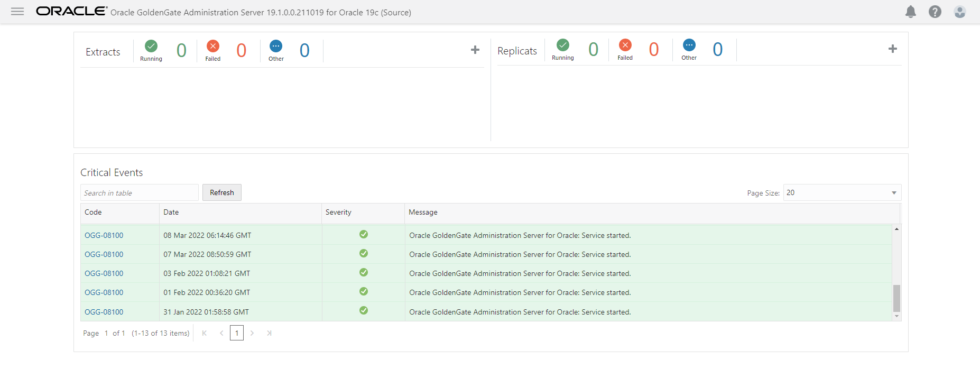This screenshot has width=980, height=369.
Task: Add a new Replicat with plus icon
Action: click(892, 49)
